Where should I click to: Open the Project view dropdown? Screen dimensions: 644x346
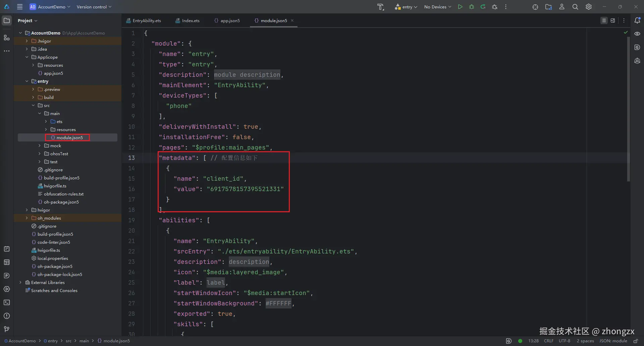coord(28,20)
